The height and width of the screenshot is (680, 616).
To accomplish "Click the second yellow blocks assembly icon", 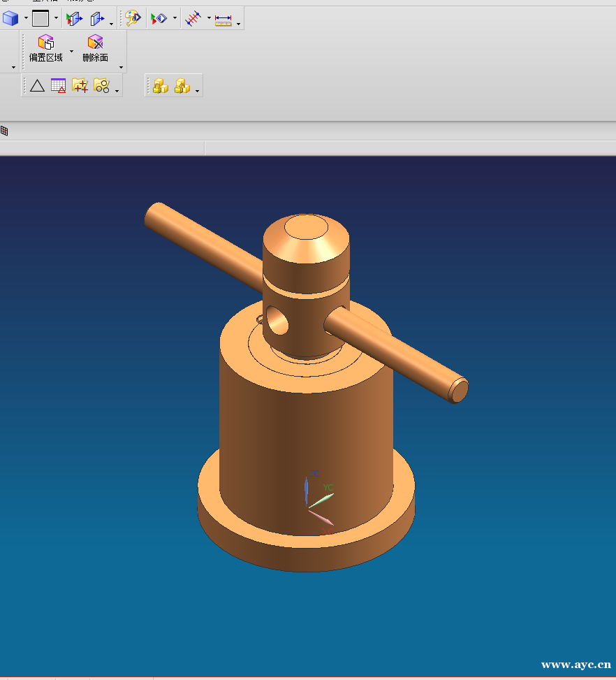I will [182, 86].
